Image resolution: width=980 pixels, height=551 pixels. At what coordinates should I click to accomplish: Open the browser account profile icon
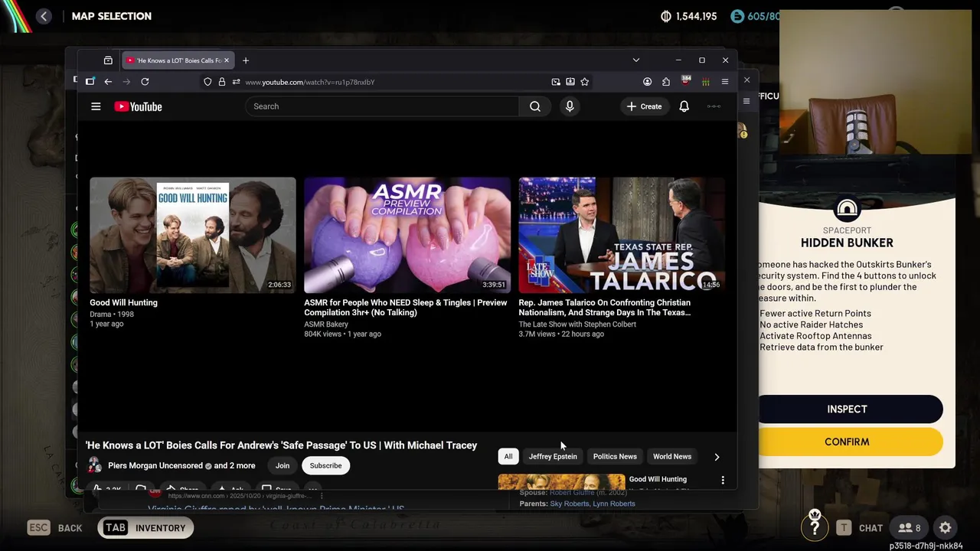[x=647, y=82]
